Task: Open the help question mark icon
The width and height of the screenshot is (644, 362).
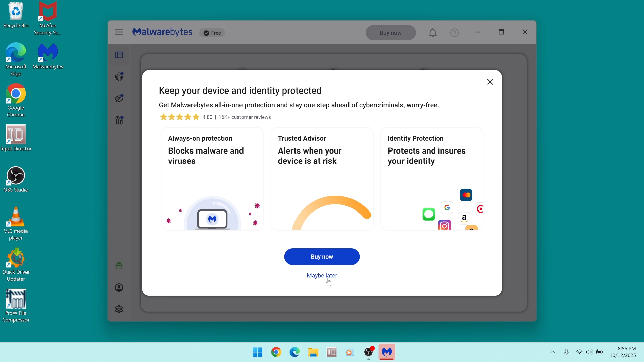Action: click(454, 33)
